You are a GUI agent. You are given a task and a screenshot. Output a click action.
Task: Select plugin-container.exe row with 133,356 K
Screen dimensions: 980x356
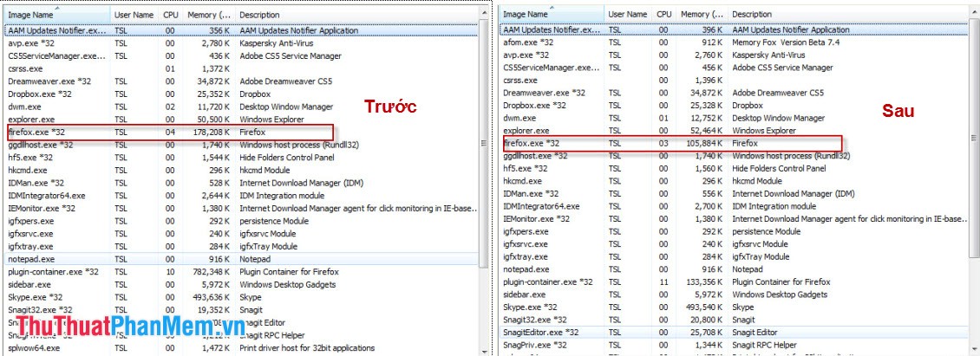point(735,282)
